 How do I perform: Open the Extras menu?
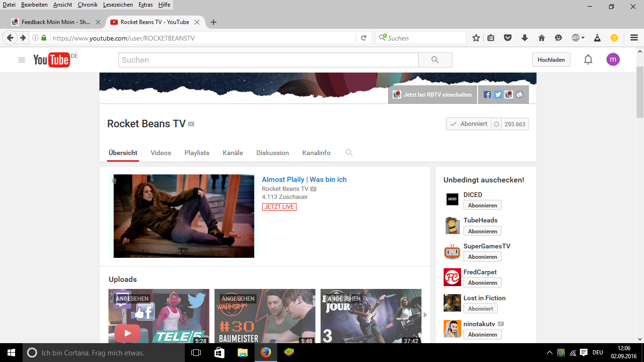146,5
